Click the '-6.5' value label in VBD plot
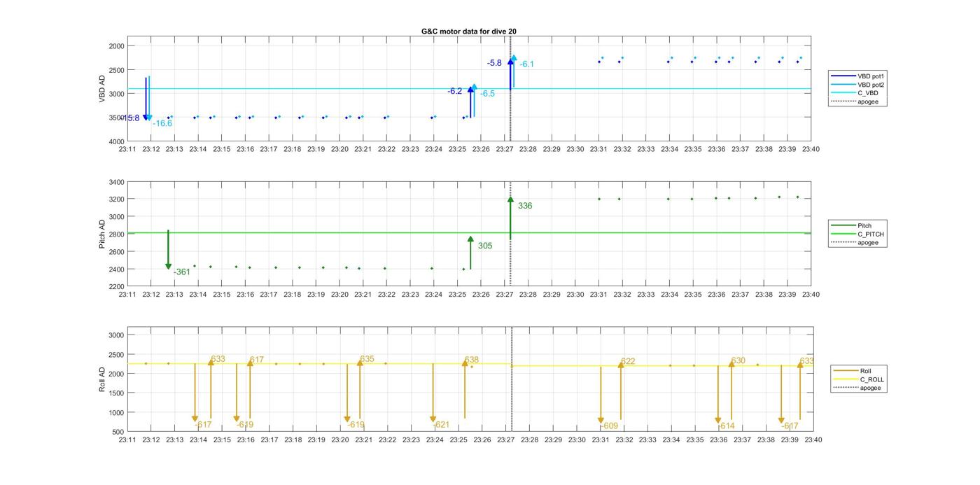This screenshot has height=485, width=980. (487, 94)
